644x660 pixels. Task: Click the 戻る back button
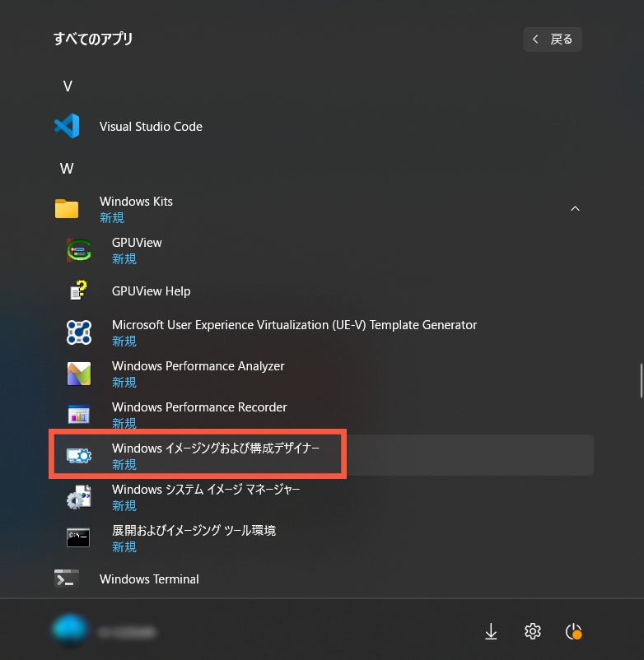click(553, 40)
